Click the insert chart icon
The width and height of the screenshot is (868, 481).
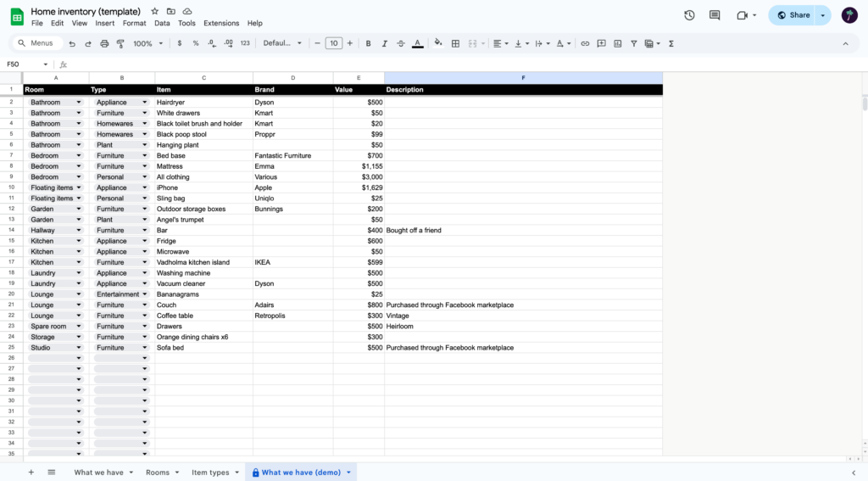click(618, 43)
